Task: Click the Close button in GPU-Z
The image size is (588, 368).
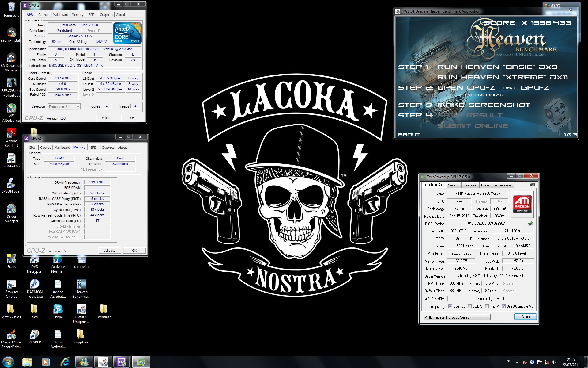Action: tap(526, 317)
